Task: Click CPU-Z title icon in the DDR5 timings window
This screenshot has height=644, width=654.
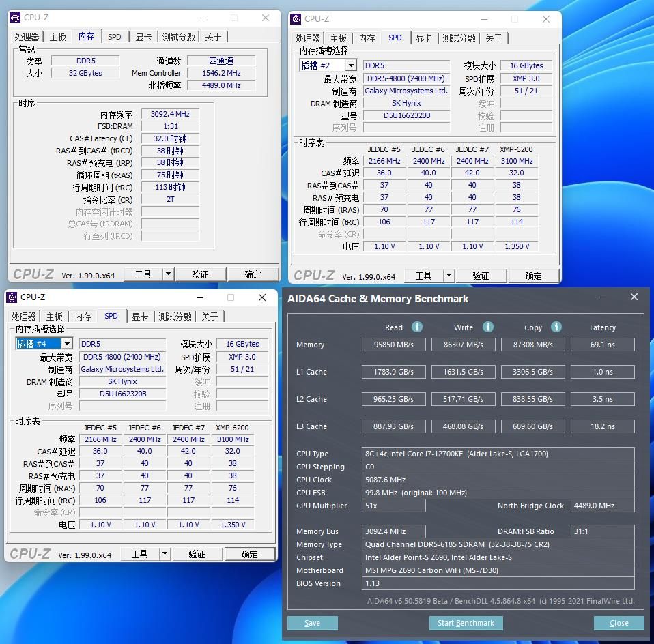Action: (x=16, y=18)
